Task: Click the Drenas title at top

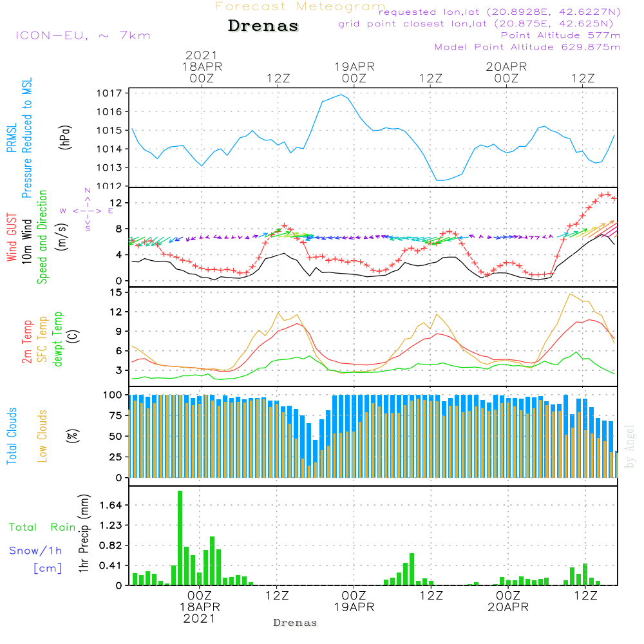Action: tap(263, 26)
